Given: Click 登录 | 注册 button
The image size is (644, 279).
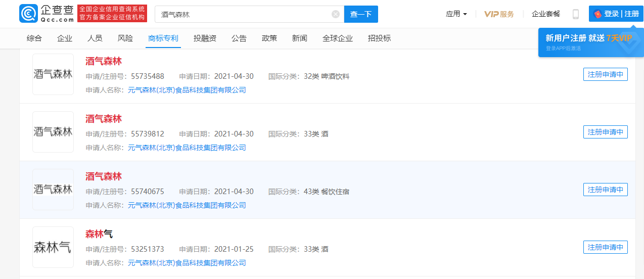Looking at the screenshot, I should click(x=616, y=14).
